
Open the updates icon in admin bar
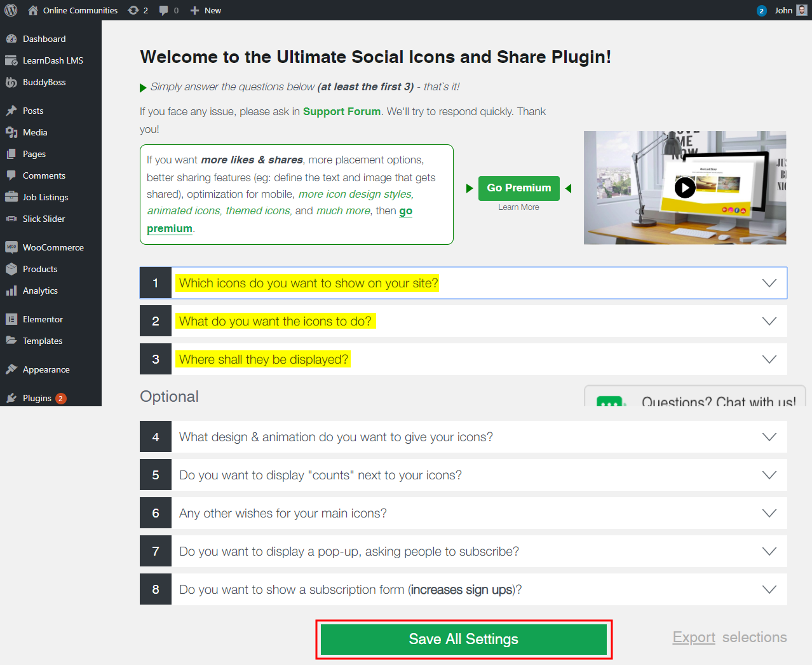(133, 10)
